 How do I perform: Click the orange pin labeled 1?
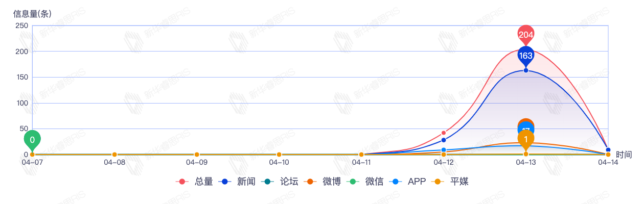[526, 139]
